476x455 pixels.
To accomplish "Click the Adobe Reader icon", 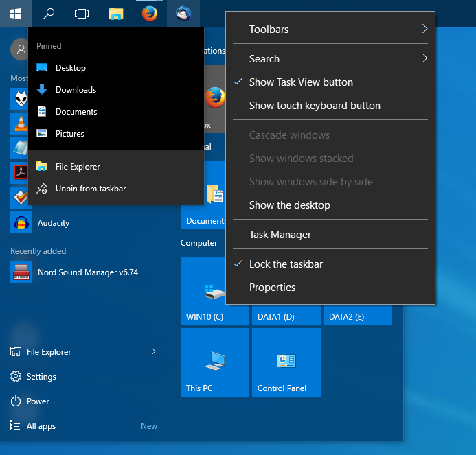I will pyautogui.click(x=21, y=172).
